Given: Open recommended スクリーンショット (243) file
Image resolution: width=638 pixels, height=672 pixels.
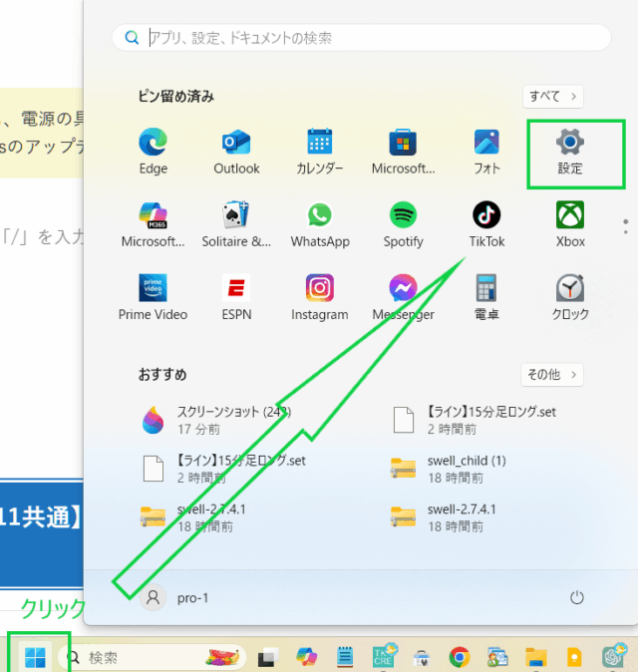Looking at the screenshot, I should [217, 420].
